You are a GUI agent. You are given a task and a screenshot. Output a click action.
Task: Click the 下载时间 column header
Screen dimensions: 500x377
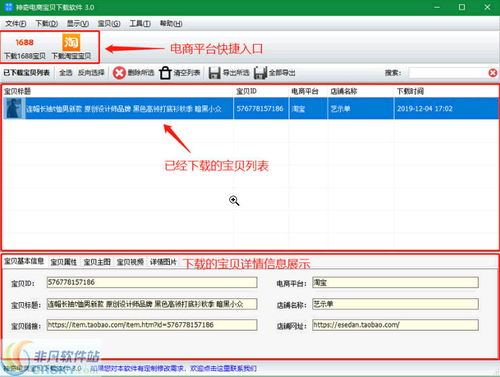[410, 91]
